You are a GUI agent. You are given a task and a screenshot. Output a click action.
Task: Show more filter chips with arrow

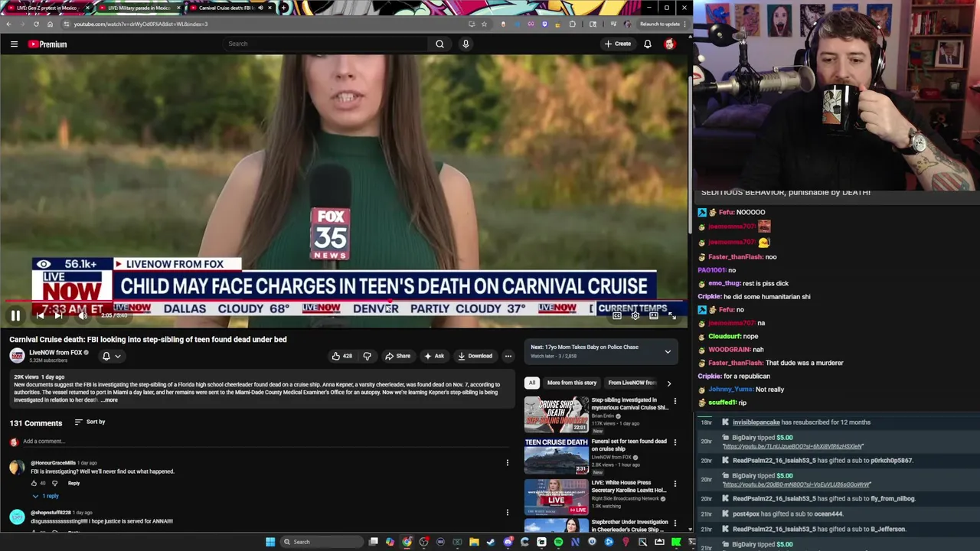pyautogui.click(x=668, y=383)
